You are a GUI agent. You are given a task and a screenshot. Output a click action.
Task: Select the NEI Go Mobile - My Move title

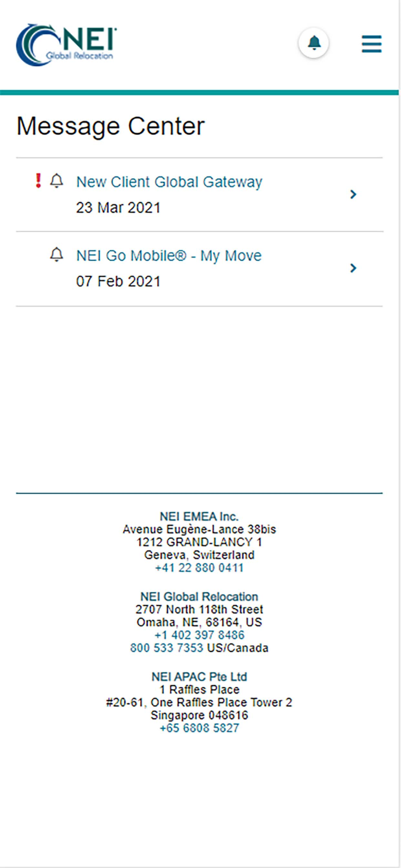pos(168,255)
